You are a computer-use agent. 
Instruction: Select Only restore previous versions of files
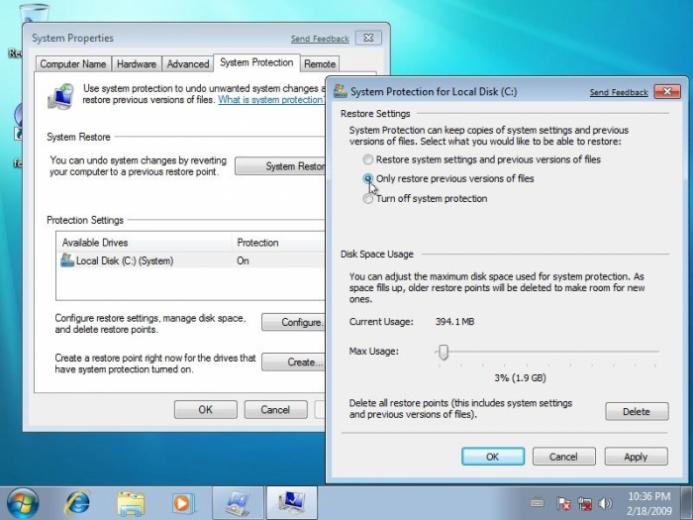click(x=448, y=178)
